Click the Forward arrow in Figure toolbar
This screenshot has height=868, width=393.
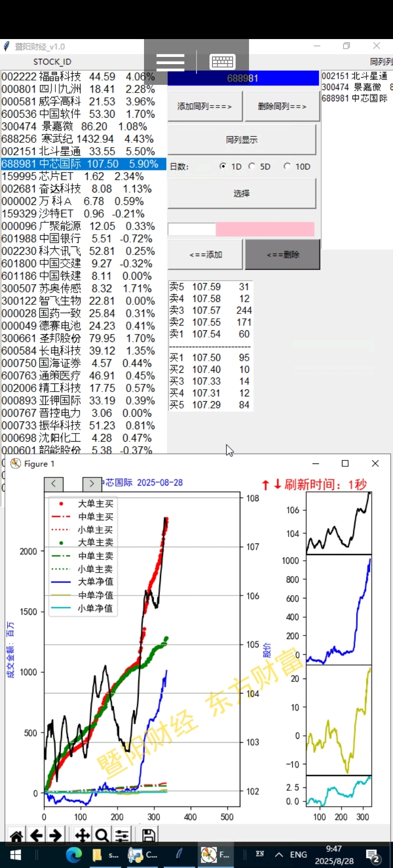(x=56, y=836)
